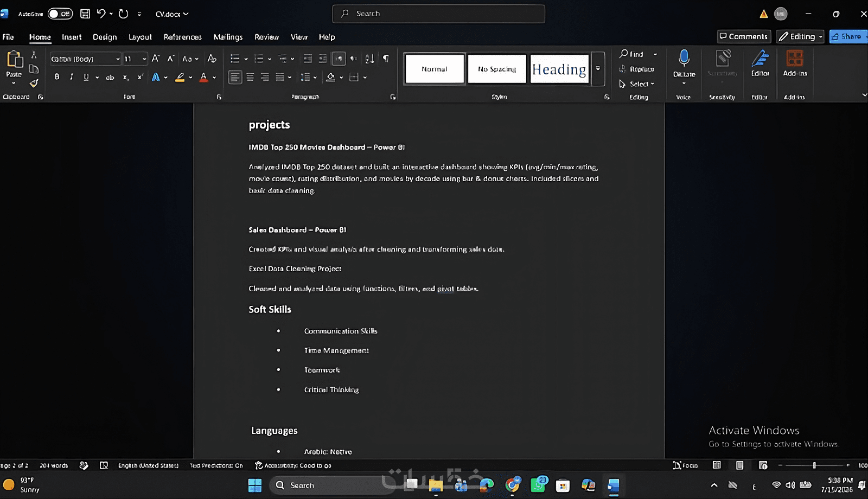Viewport: 868px width, 499px height.
Task: Switch to the Design tab
Action: click(x=105, y=37)
